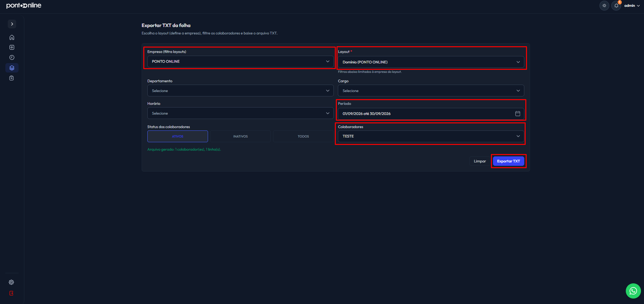Viewport: 644px width, 304px height.
Task: Expand the Departamento dropdown
Action: point(240,90)
